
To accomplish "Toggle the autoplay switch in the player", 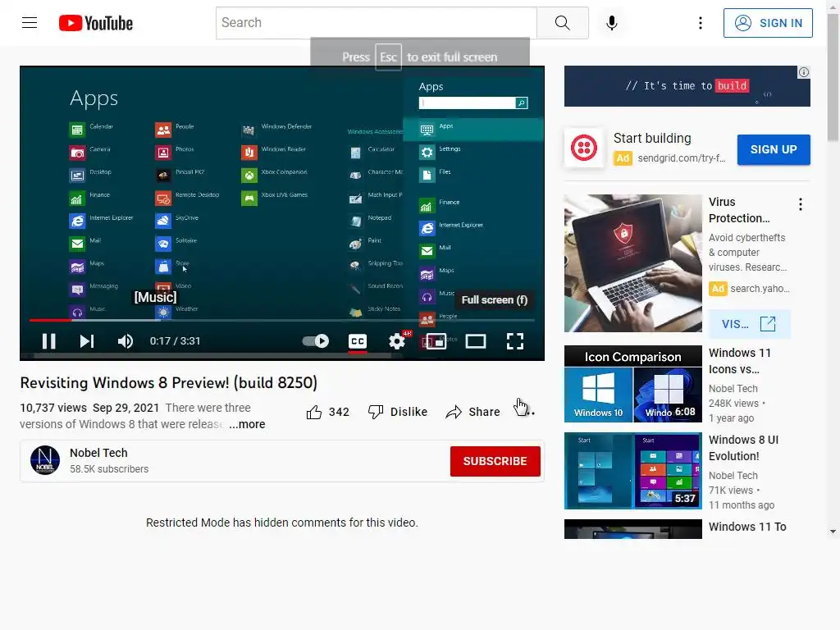I will click(x=316, y=341).
